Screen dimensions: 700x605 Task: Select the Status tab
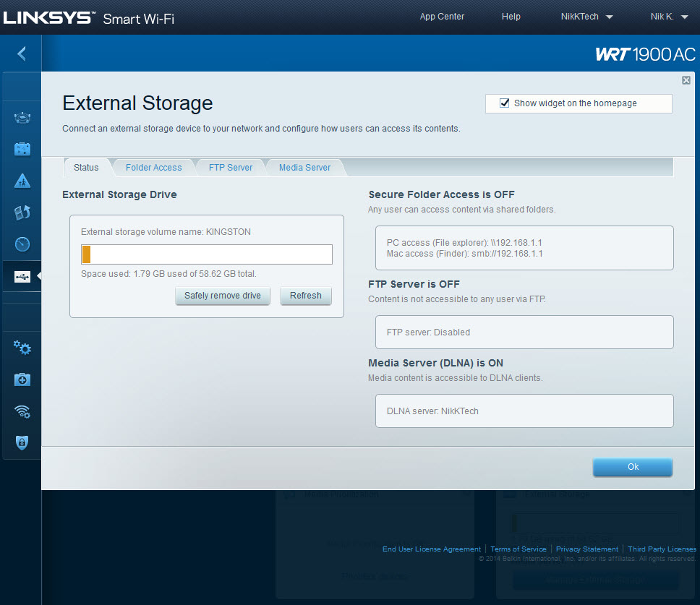[x=86, y=167]
